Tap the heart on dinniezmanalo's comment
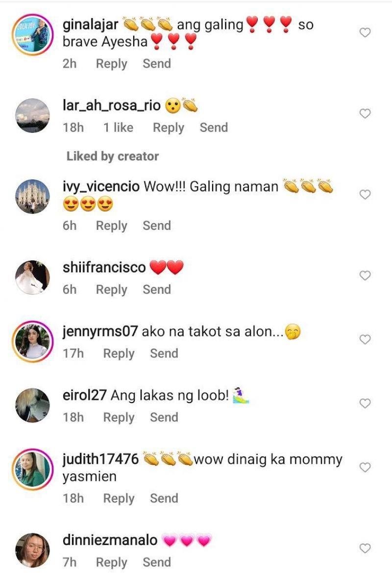Viewport: 392px width, 581px height. [365, 548]
